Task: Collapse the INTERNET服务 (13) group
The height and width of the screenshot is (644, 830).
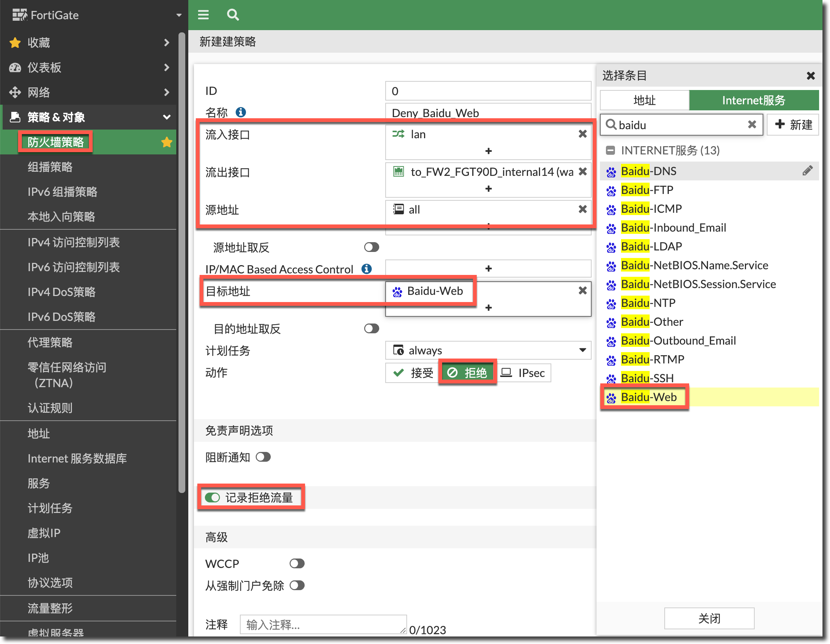Action: coord(610,150)
